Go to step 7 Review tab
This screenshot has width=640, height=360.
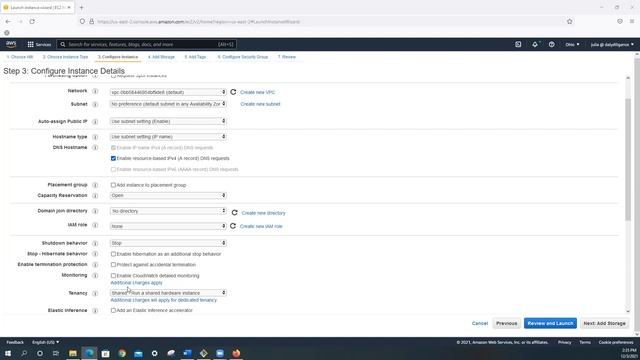(x=287, y=57)
